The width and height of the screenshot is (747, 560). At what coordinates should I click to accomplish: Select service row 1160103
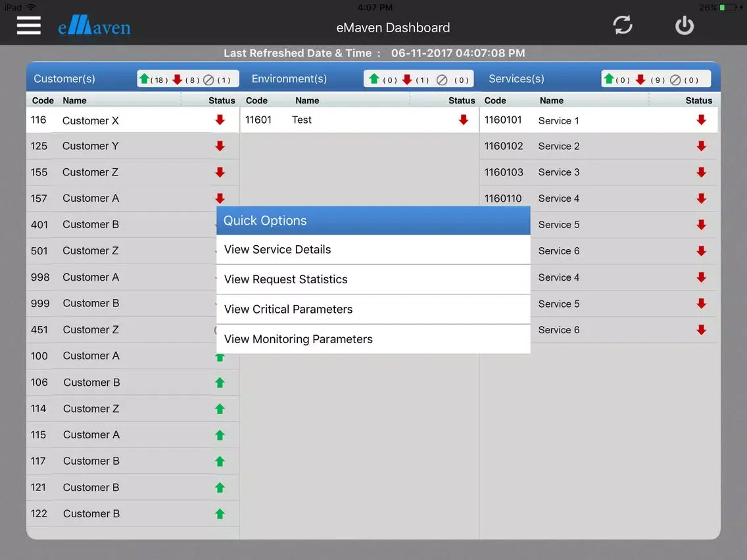[x=599, y=172]
